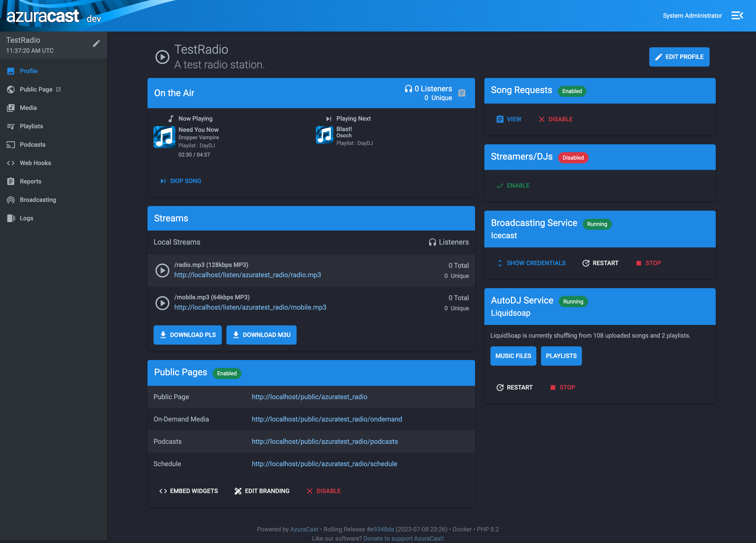Open the Profile section from the sidebar
756x543 pixels.
coord(29,71)
